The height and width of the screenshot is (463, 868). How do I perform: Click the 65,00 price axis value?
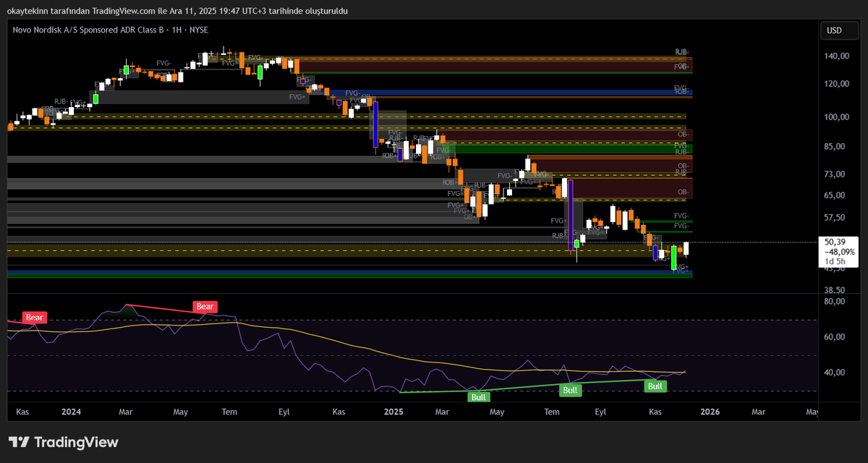[x=835, y=195]
